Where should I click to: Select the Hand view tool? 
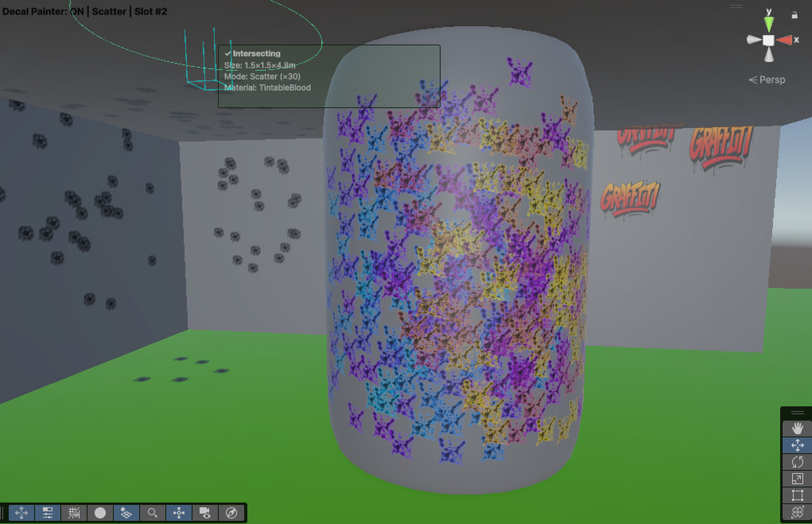click(797, 428)
